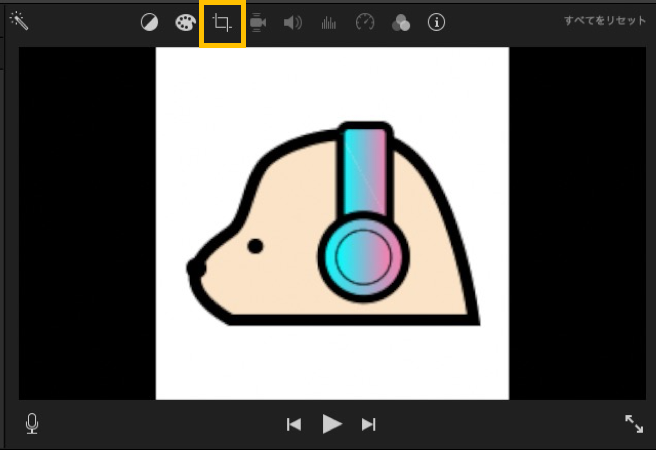Enter fullscreen with the expand arrows

634,424
